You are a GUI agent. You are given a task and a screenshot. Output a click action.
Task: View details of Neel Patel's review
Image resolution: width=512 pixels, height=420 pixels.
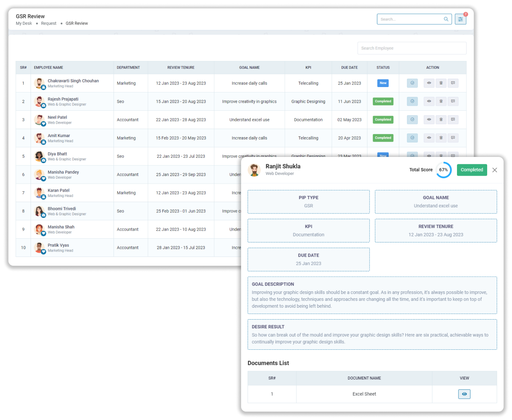tap(429, 120)
